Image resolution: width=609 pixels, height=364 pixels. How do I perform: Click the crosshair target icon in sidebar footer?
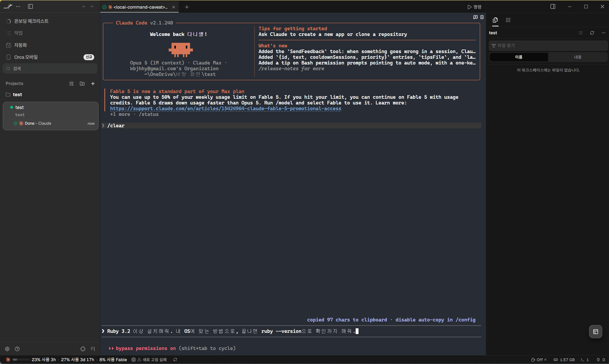tap(83, 349)
